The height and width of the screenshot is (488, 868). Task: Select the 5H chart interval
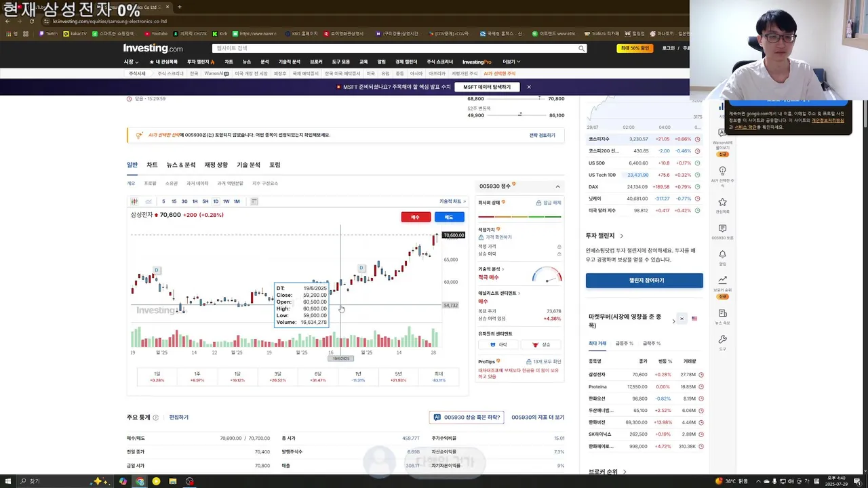tap(205, 201)
